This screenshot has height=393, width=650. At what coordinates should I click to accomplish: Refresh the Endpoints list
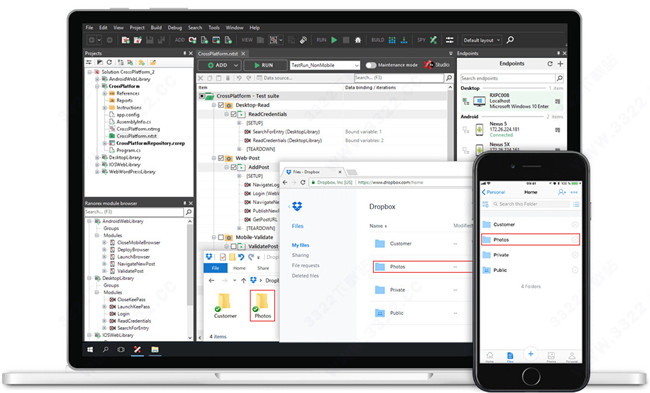[x=550, y=64]
